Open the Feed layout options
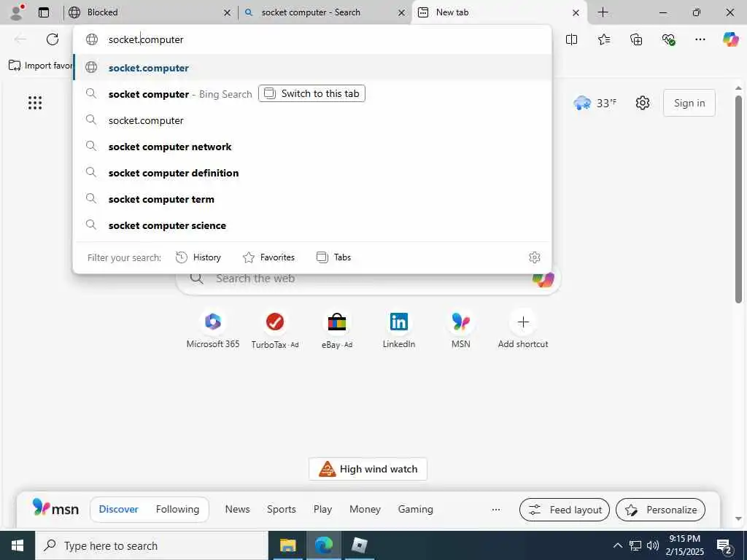747x560 pixels. (x=564, y=510)
